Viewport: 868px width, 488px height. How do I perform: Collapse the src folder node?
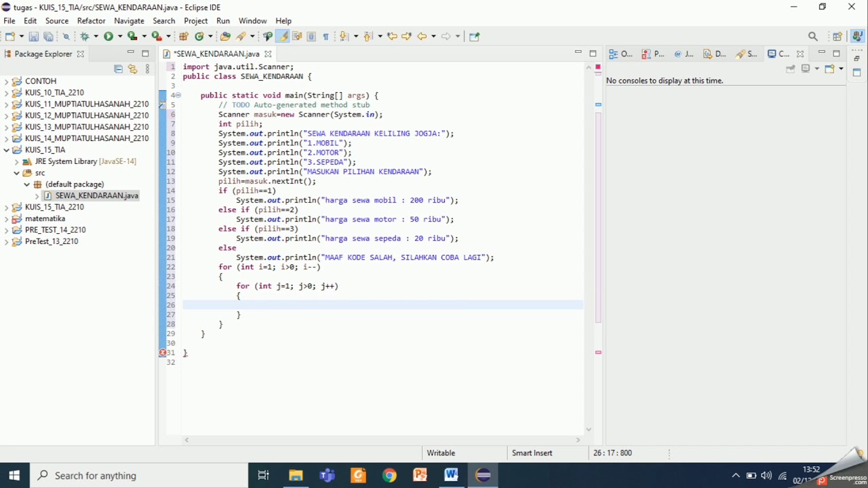(x=17, y=173)
